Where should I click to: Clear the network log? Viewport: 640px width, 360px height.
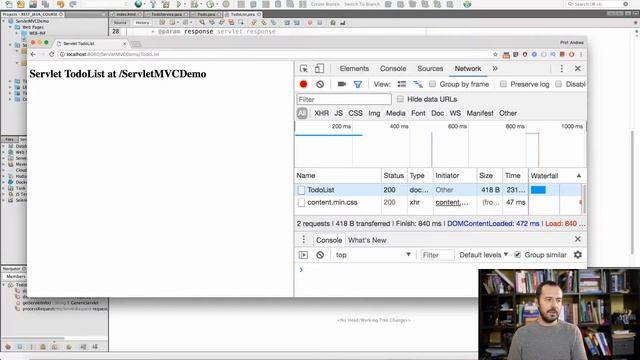pos(320,84)
